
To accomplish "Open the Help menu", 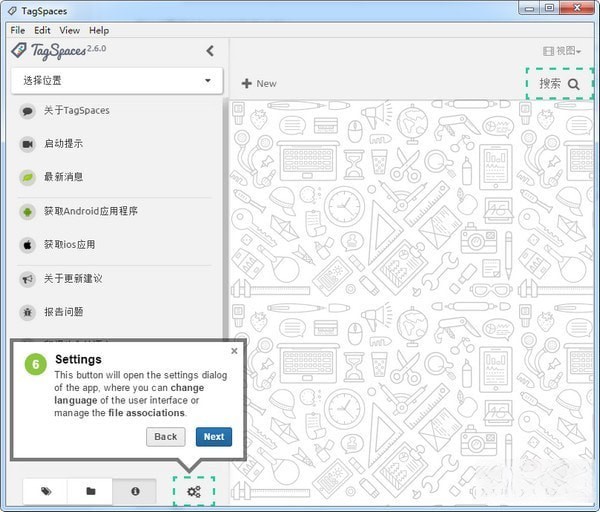I will pyautogui.click(x=99, y=30).
